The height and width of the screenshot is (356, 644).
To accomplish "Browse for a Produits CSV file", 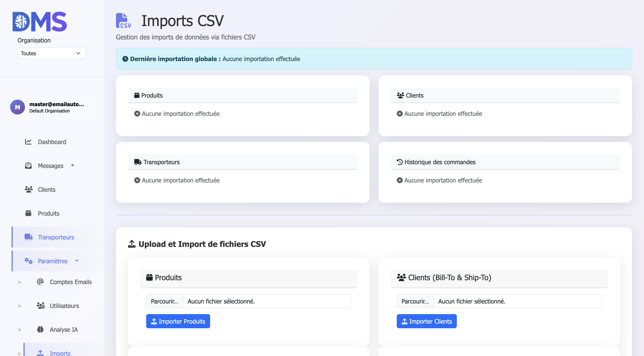I will pos(165,301).
